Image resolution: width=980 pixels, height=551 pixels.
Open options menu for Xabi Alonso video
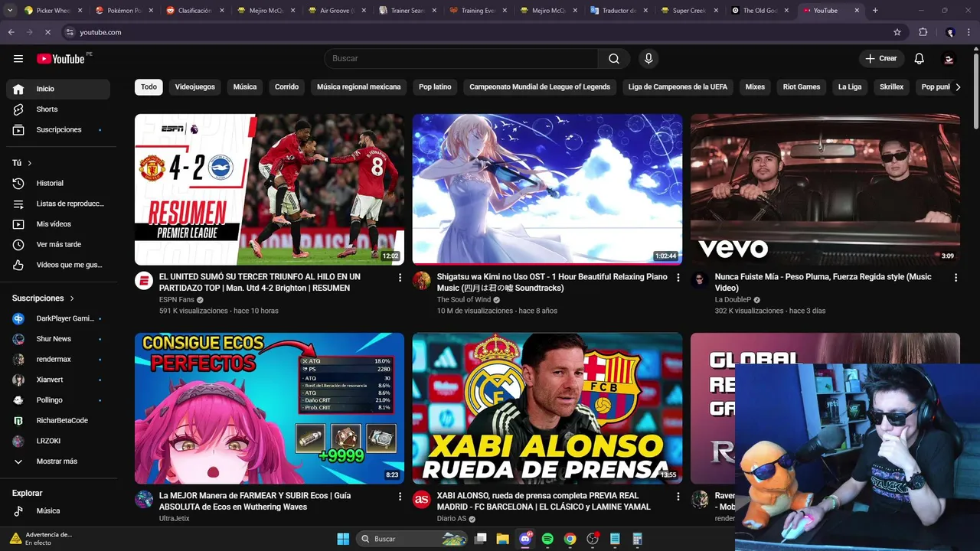678,497
